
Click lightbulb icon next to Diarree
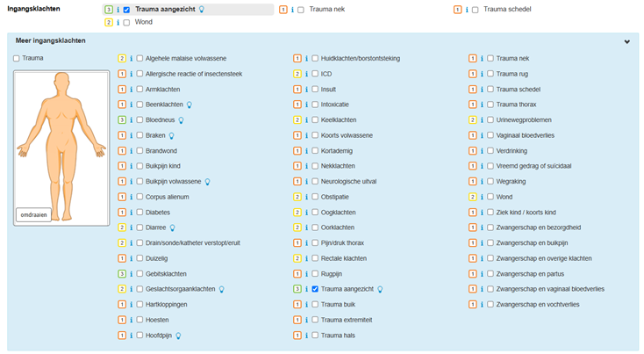point(173,228)
